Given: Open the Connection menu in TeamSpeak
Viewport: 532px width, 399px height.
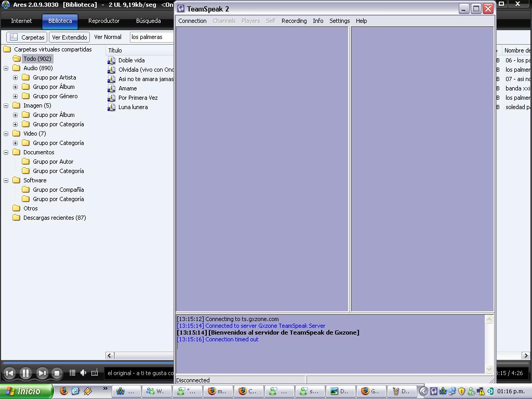Looking at the screenshot, I should [x=192, y=21].
